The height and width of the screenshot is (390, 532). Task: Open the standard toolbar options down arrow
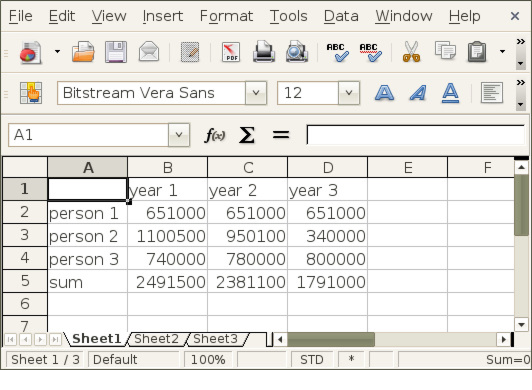coord(520,63)
